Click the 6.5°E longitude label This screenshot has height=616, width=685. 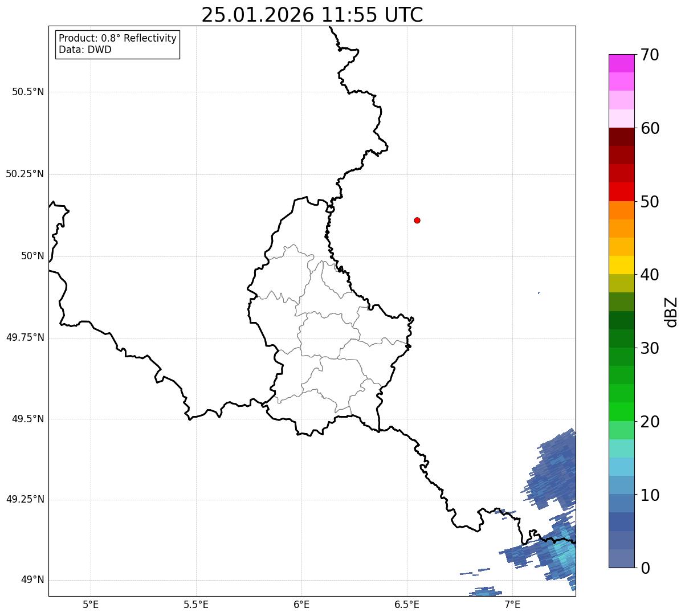[x=407, y=604]
